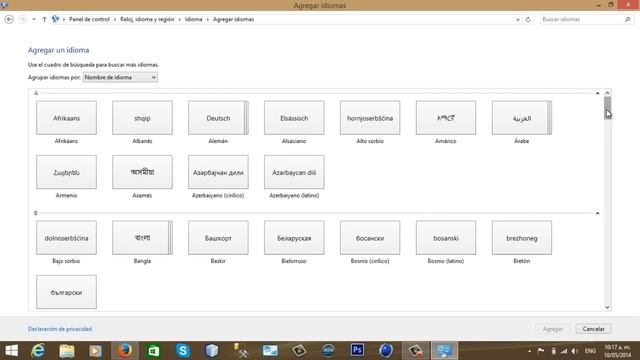Open the Declaración de privacidad link

click(60, 329)
